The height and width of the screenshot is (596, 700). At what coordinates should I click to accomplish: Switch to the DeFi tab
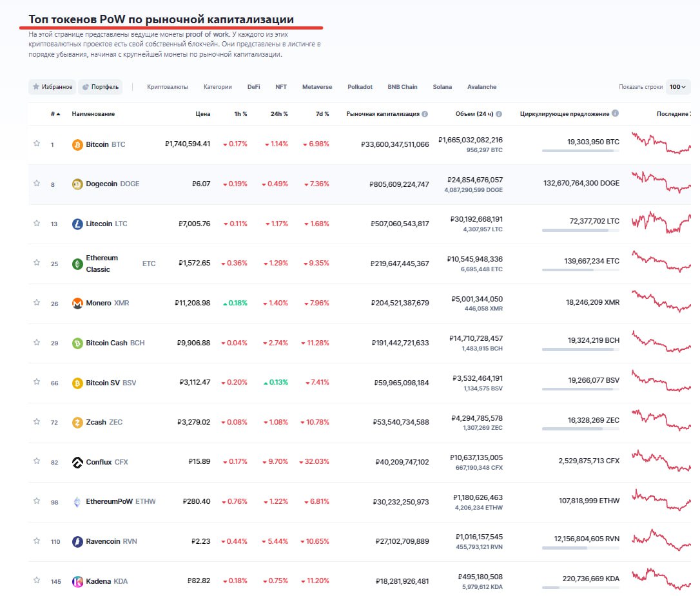tap(253, 87)
